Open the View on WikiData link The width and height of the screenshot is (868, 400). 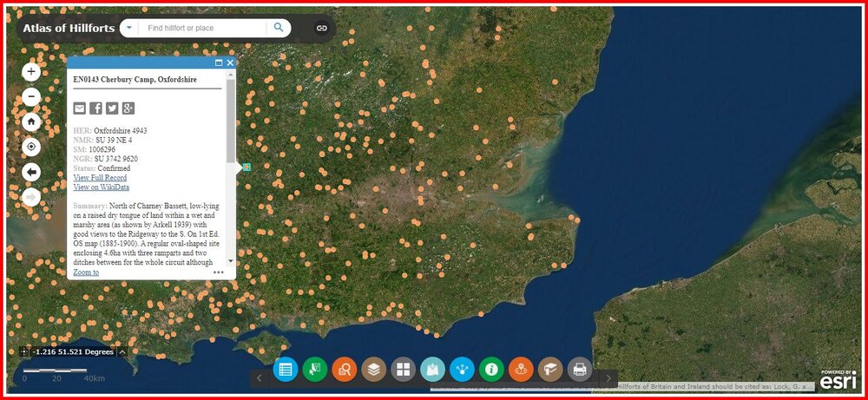[x=102, y=187]
